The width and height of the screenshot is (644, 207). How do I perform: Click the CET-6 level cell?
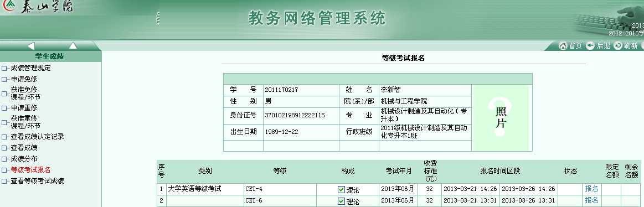coord(280,200)
